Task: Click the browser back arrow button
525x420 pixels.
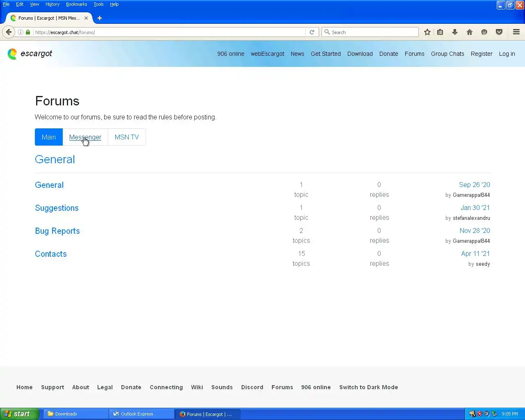Action: click(9, 32)
